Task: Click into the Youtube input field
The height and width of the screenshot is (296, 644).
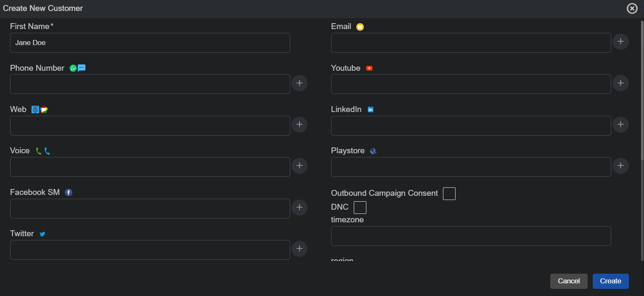Action: click(471, 84)
